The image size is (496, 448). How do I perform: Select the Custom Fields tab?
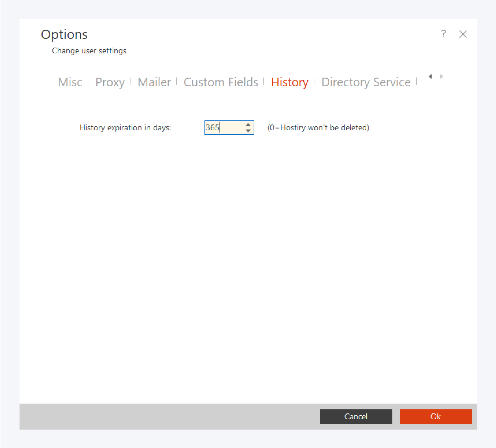[x=221, y=82]
